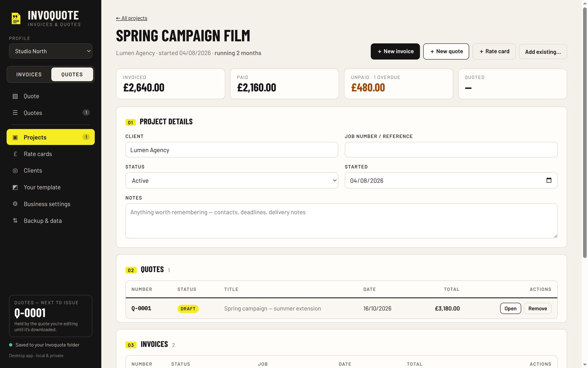Image resolution: width=588 pixels, height=368 pixels.
Task: Go to Rate cards
Action: [51, 154]
